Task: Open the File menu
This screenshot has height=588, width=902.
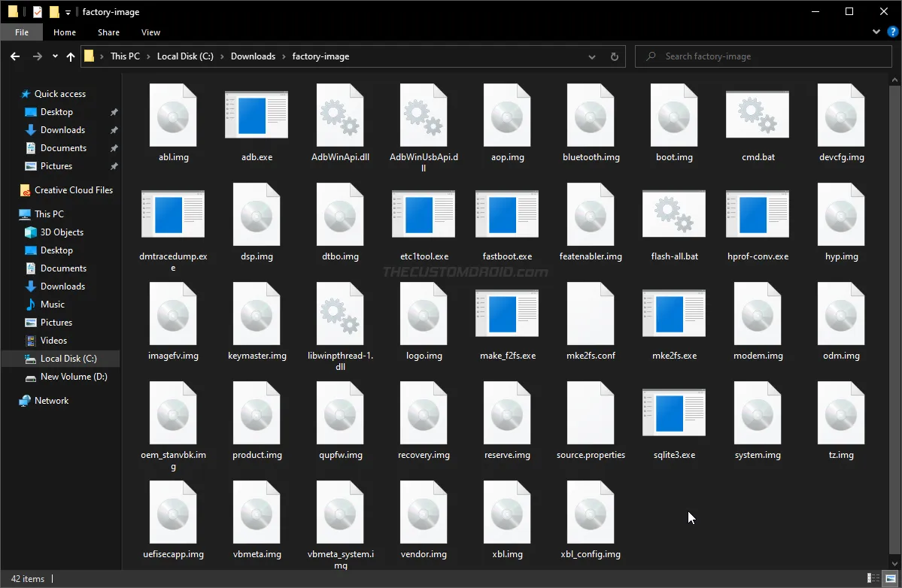Action: pyautogui.click(x=21, y=32)
